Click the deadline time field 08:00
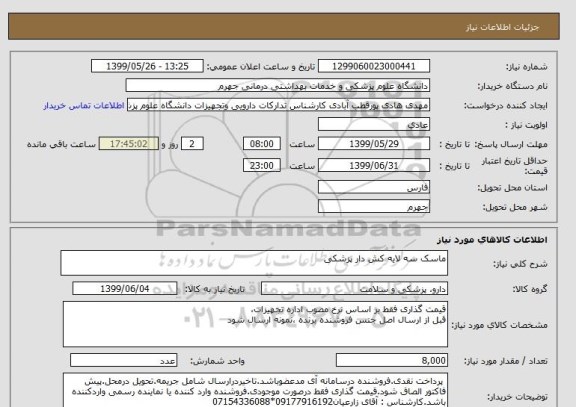The image size is (576, 407). click(262, 144)
